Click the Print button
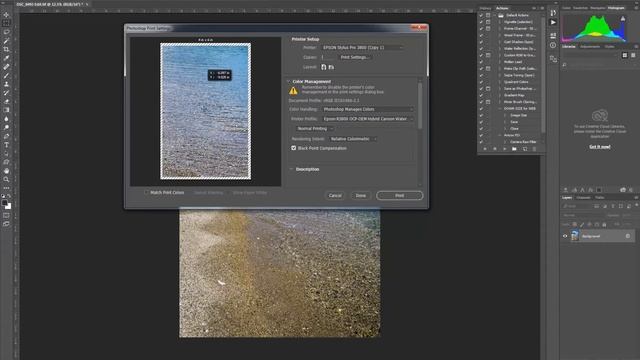Image resolution: width=640 pixels, height=360 pixels. [x=400, y=196]
